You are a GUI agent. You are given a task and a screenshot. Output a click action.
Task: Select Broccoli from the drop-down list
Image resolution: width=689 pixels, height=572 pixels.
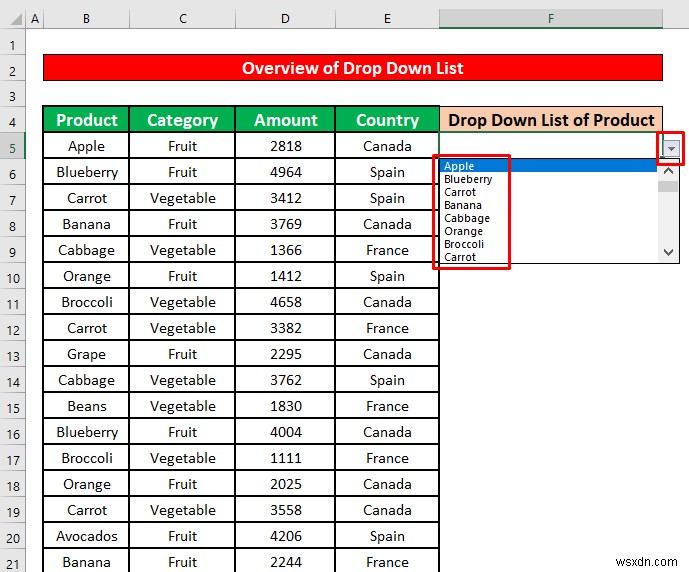(548, 244)
